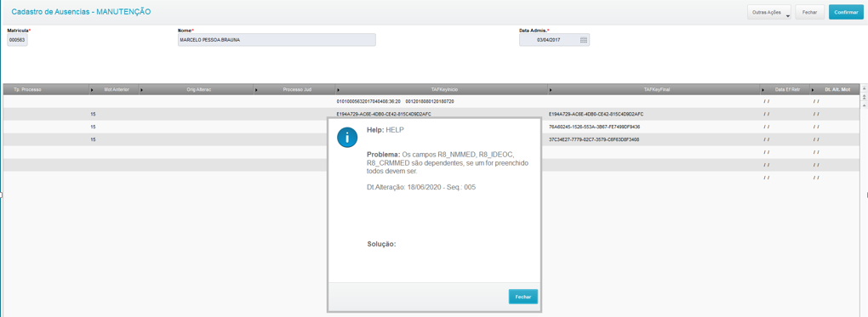
Task: Select TAFKeyFinal cell 76A60245-1526-553A-3B67-FE7499DF9436
Action: 595,127
